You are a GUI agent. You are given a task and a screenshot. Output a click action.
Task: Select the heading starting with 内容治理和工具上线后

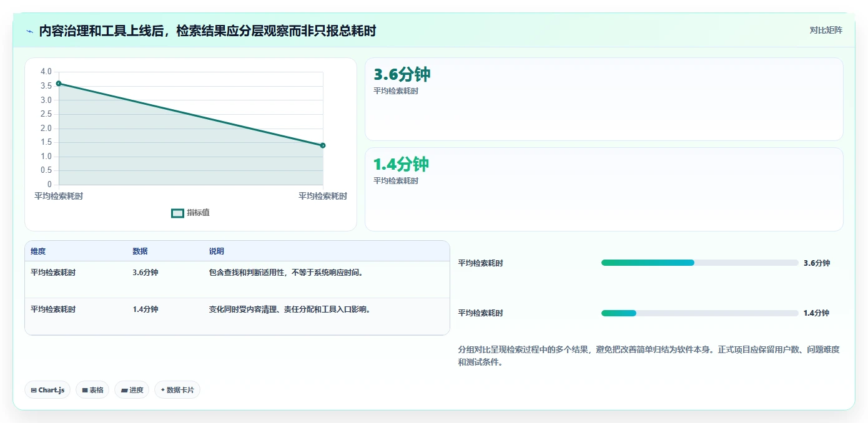(x=207, y=31)
